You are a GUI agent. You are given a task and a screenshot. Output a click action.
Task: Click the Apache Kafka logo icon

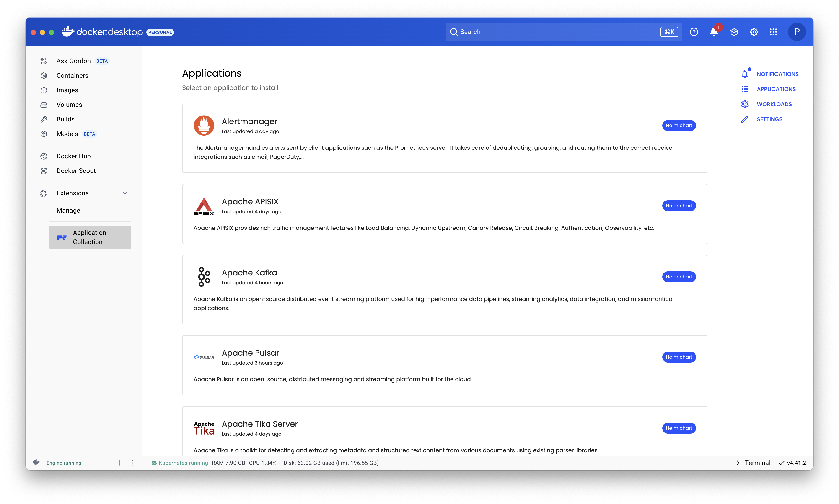[x=204, y=277]
